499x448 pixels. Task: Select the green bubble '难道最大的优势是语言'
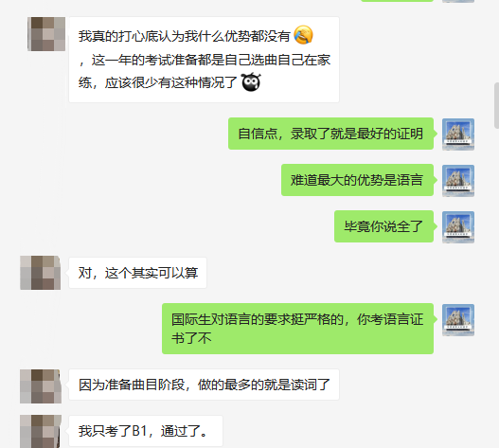pos(357,180)
